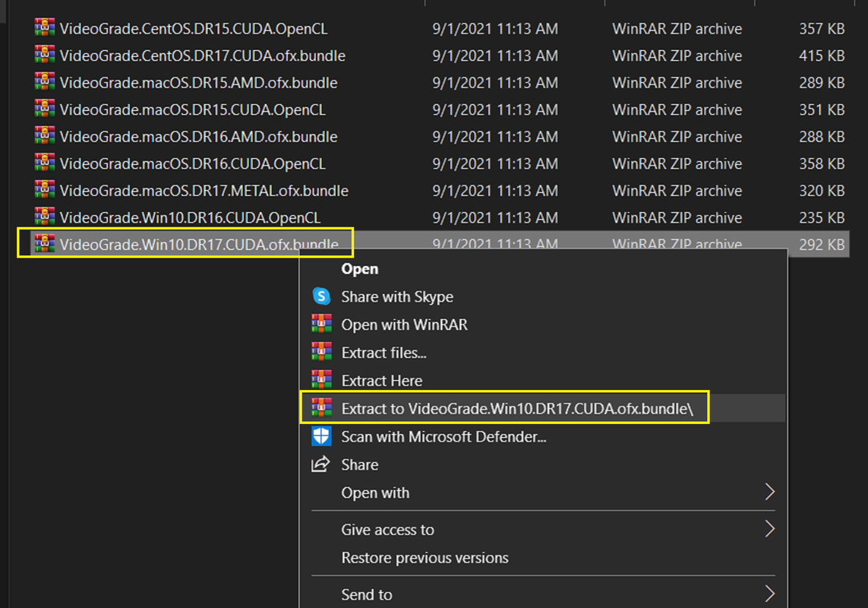Click the archive icon of VideoGrade.macOS.DR16.AMD.ofx.bundle
Image resolution: width=868 pixels, height=608 pixels.
[44, 136]
